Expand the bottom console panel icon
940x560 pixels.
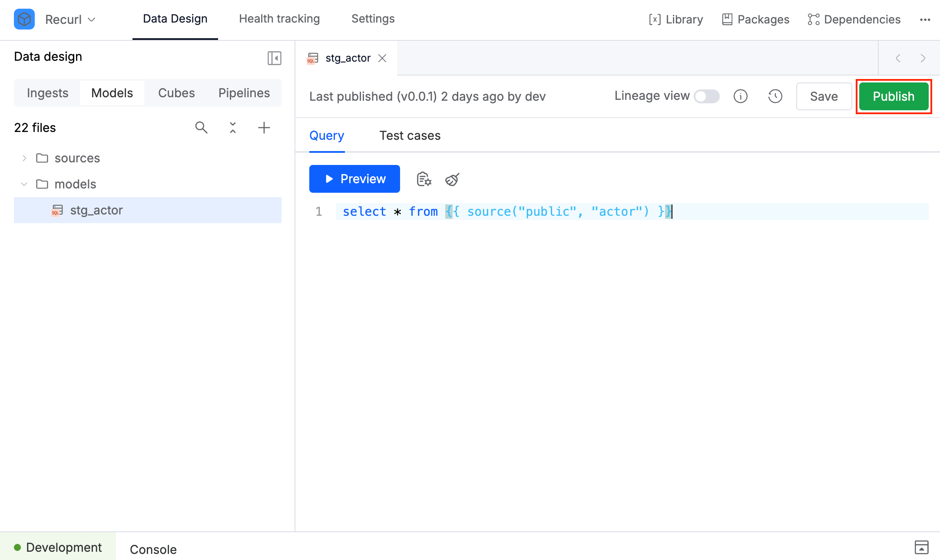(921, 547)
